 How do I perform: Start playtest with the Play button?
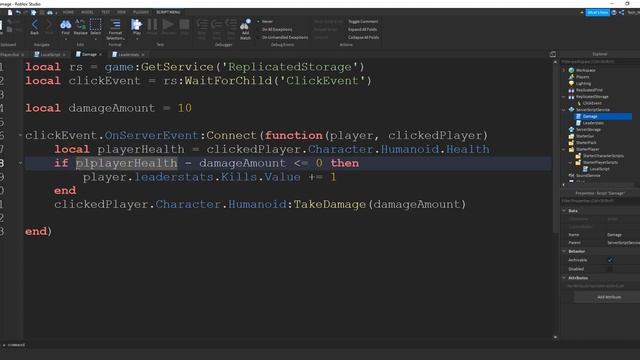coord(136,27)
